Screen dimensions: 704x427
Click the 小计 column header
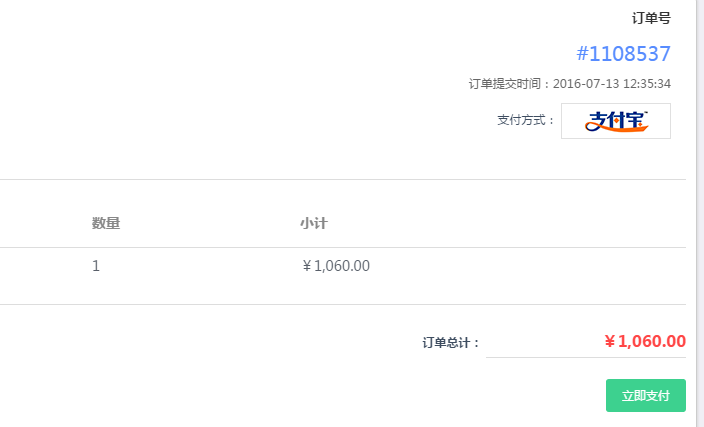point(313,223)
